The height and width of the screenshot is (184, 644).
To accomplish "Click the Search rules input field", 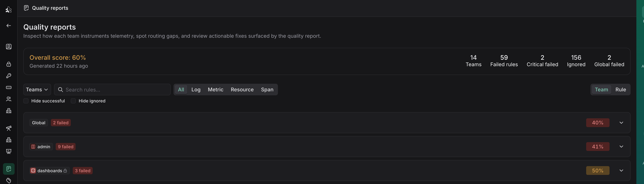I will pyautogui.click(x=112, y=90).
